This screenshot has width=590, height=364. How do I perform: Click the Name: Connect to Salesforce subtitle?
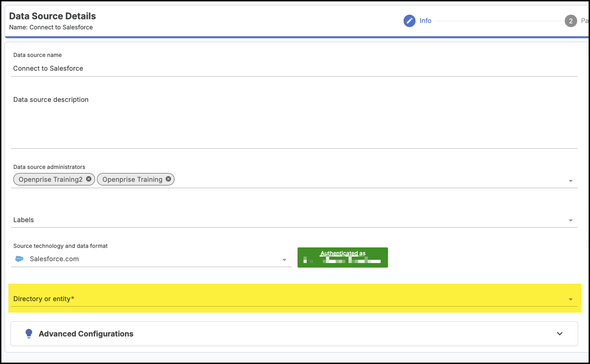[x=51, y=27]
